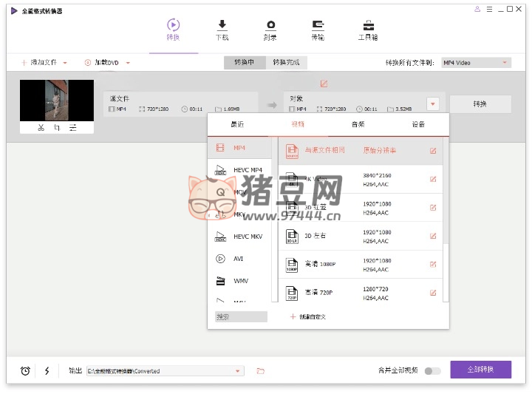Click the scissors trim icon under the thumbnail
The height and width of the screenshot is (394, 532).
coord(41,128)
